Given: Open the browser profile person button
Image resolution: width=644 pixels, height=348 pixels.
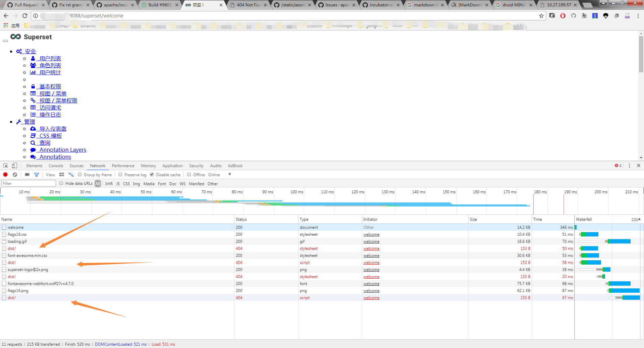Looking at the screenshot, I should [x=603, y=3].
